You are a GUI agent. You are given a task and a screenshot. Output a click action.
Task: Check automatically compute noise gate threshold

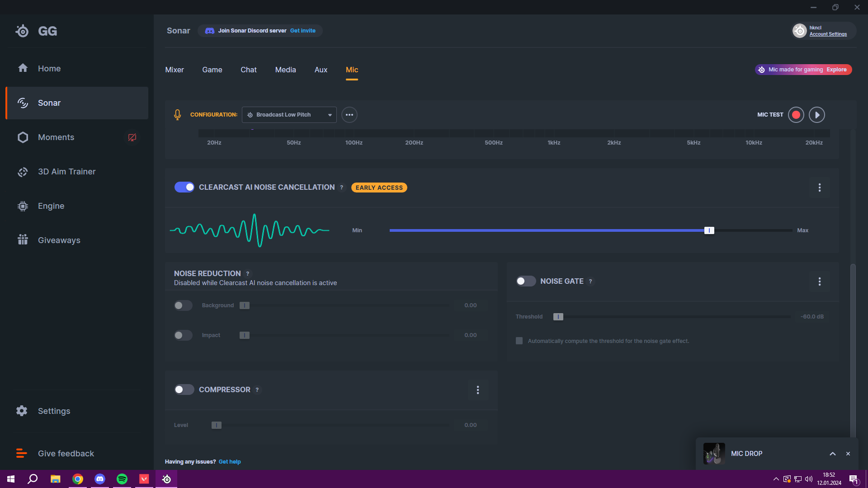tap(519, 341)
